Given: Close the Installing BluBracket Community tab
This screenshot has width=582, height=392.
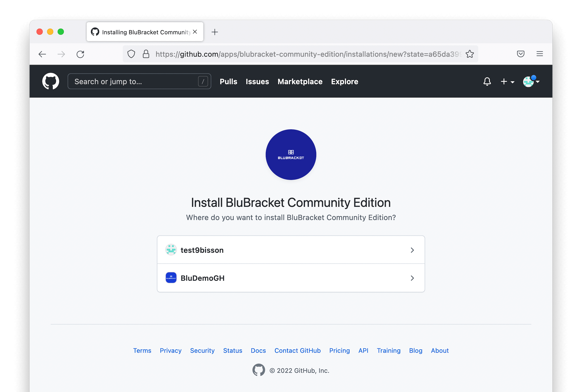Looking at the screenshot, I should (x=195, y=32).
